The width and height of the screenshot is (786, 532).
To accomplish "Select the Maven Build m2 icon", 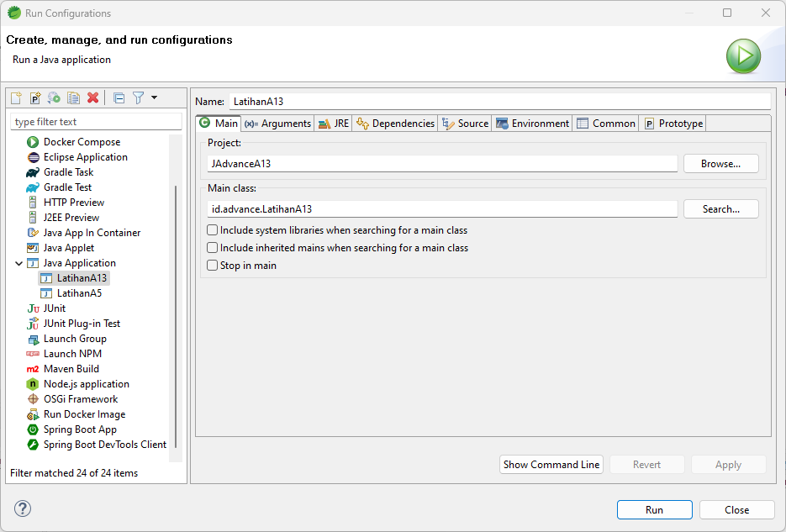I will [33, 369].
